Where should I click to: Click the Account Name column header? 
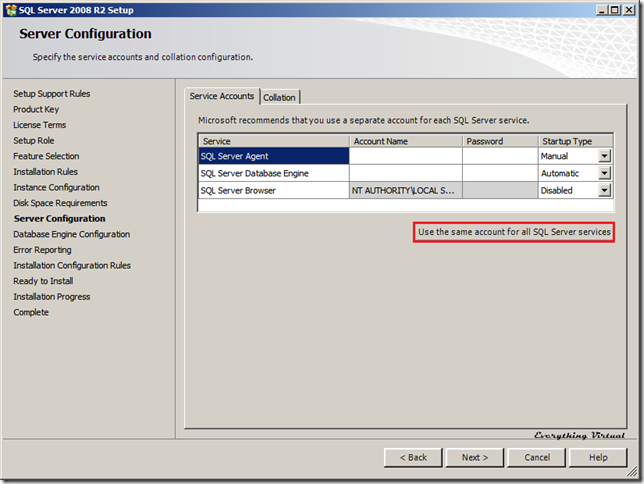coord(406,141)
